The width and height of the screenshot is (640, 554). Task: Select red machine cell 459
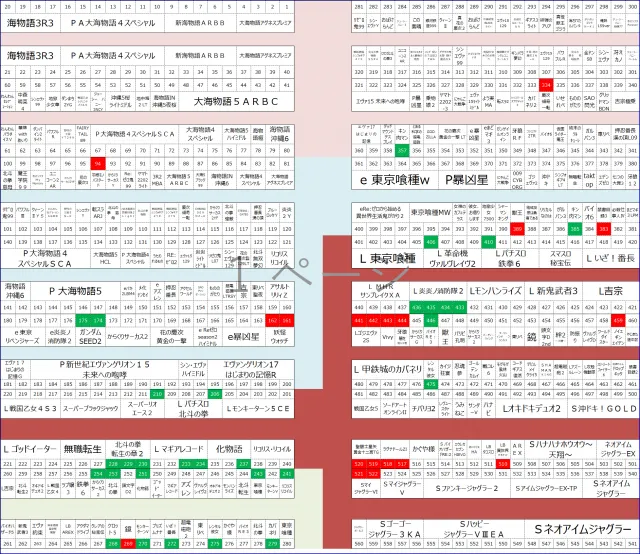(x=618, y=320)
